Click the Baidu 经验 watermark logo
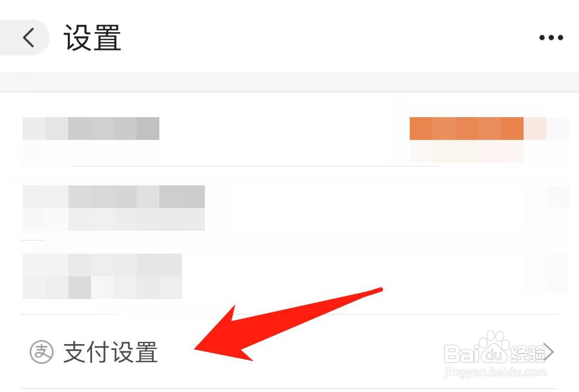This screenshot has width=579, height=392. point(495,352)
